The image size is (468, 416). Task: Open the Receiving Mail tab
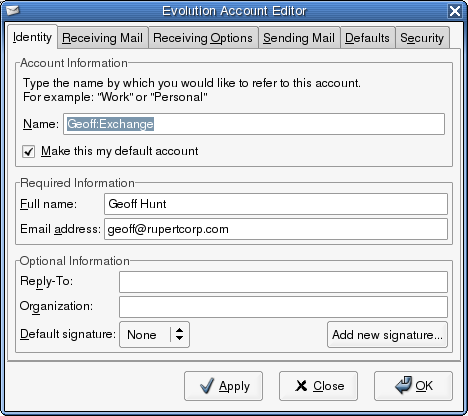coord(102,38)
